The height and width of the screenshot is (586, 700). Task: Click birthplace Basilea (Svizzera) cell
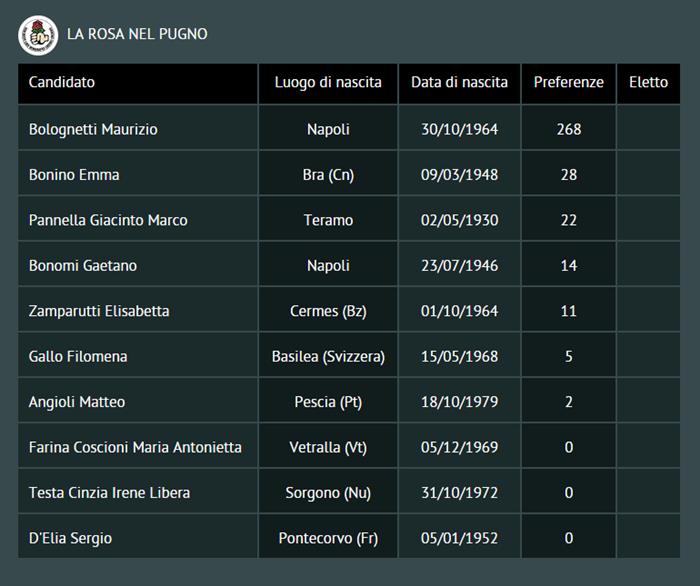point(328,357)
